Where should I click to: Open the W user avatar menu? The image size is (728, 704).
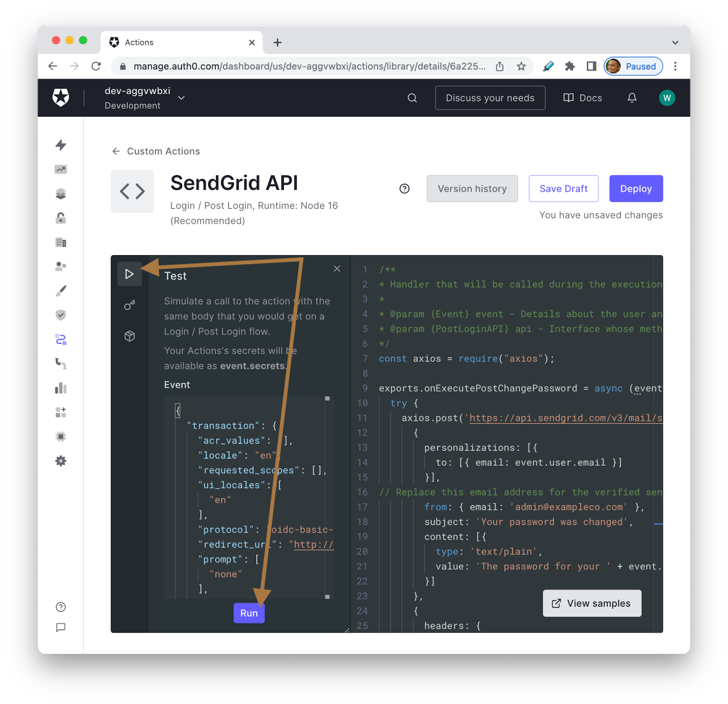tap(667, 98)
